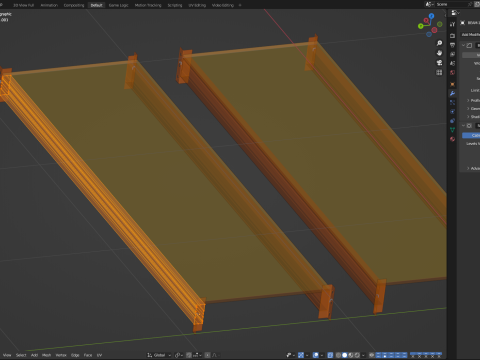The height and width of the screenshot is (360, 480).
Task: Switch to the Game Logic workspace tab
Action: tap(118, 5)
